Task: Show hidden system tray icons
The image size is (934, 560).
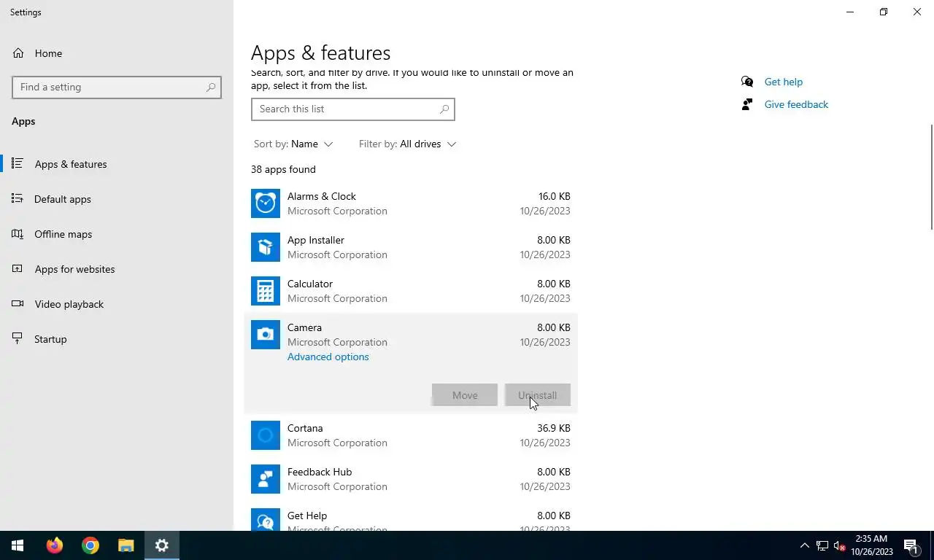Action: click(x=804, y=545)
